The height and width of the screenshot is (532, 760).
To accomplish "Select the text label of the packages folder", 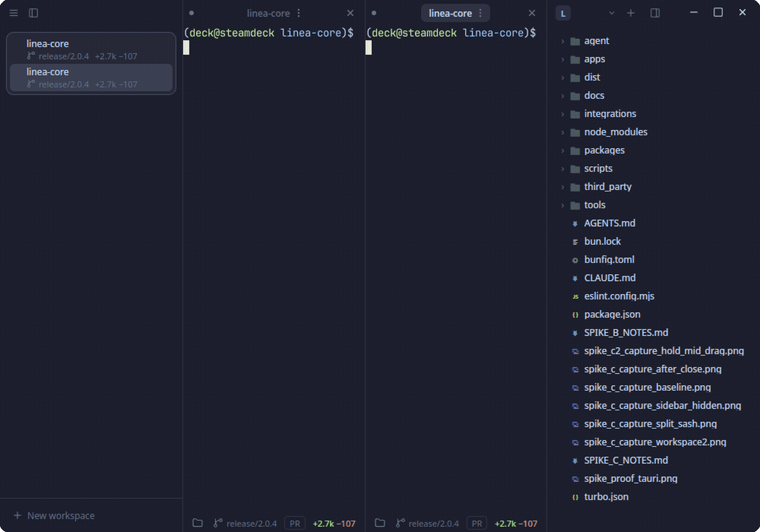I will pos(604,151).
